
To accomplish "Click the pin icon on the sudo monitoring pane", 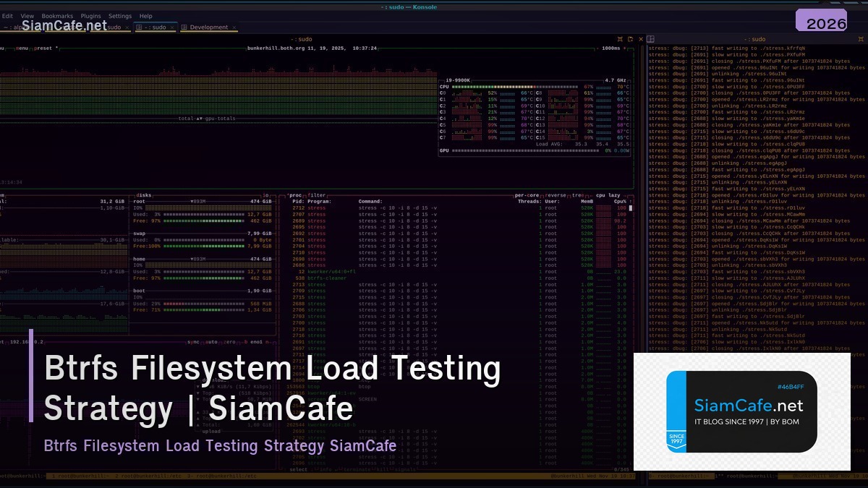I will (619, 38).
